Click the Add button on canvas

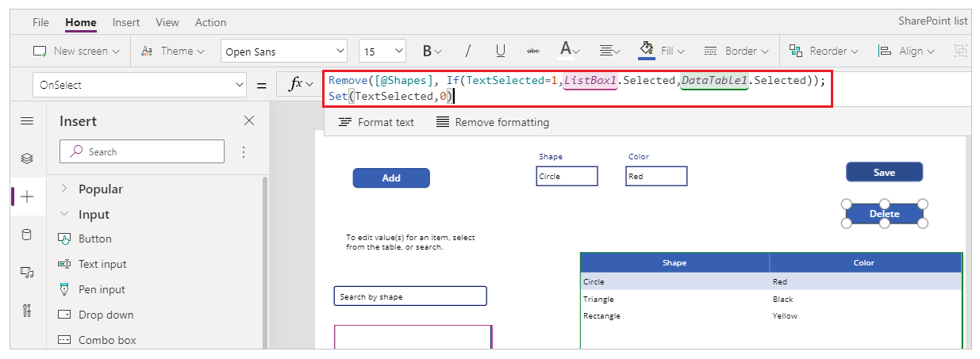[x=391, y=178]
